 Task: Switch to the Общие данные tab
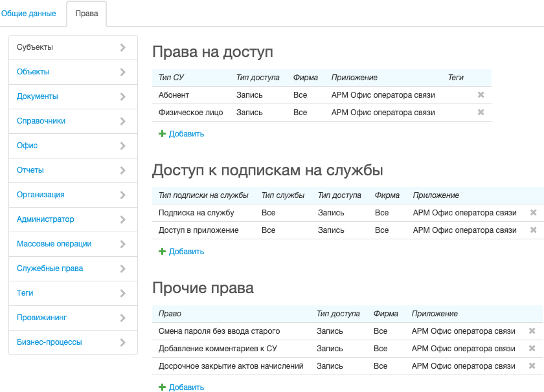[x=28, y=14]
